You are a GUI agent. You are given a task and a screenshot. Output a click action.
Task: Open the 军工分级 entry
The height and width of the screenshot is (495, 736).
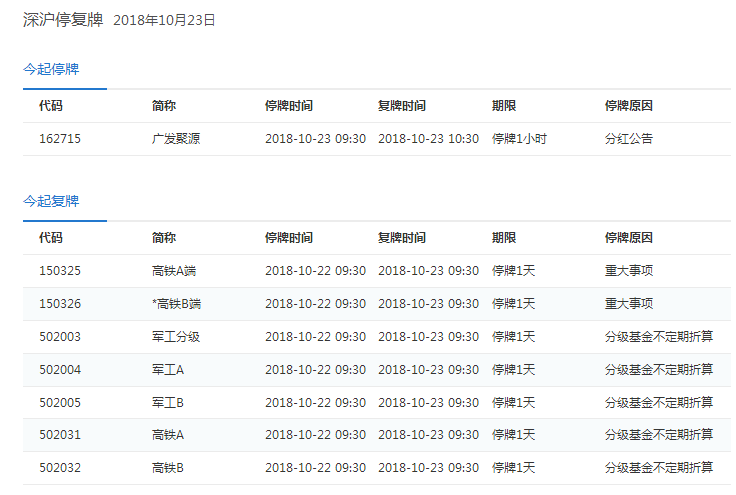pyautogui.click(x=176, y=337)
